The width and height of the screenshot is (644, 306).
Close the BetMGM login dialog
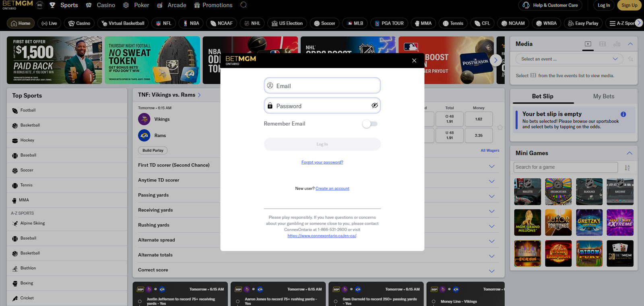[x=414, y=60]
